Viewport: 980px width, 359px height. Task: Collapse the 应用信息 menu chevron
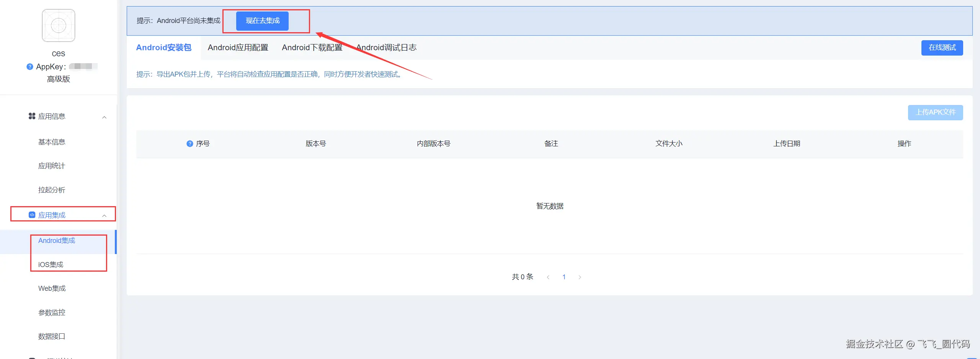(104, 117)
